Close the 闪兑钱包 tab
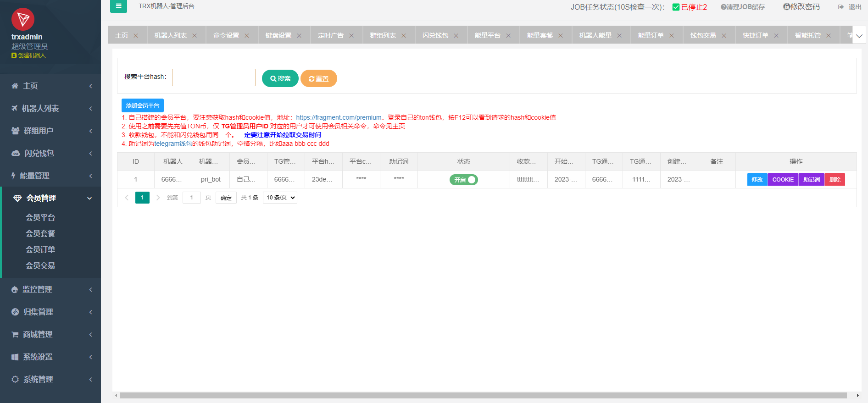The width and height of the screenshot is (868, 403). 456,36
